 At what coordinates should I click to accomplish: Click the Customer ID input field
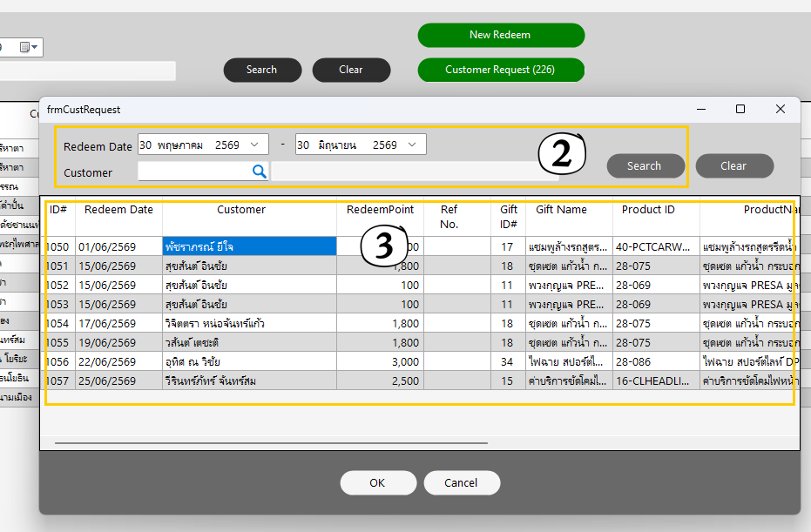click(x=195, y=172)
